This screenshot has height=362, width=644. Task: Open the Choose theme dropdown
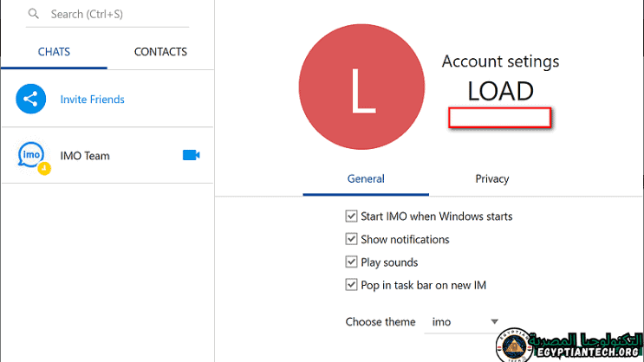[x=464, y=322]
